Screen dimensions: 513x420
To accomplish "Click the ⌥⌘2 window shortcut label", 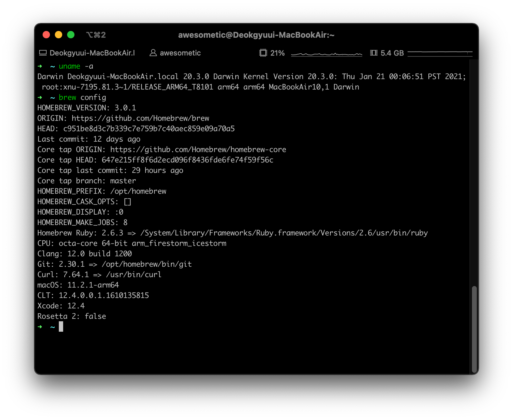I will point(96,35).
